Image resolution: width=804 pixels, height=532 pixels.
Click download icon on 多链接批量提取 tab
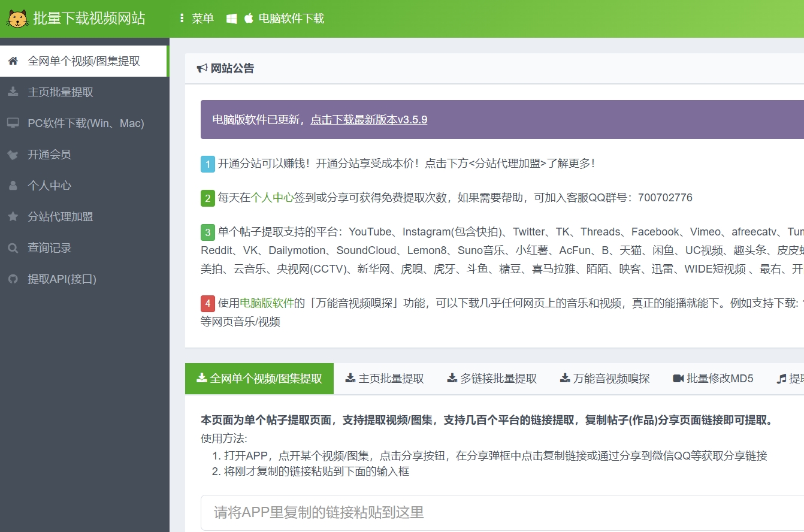(452, 378)
